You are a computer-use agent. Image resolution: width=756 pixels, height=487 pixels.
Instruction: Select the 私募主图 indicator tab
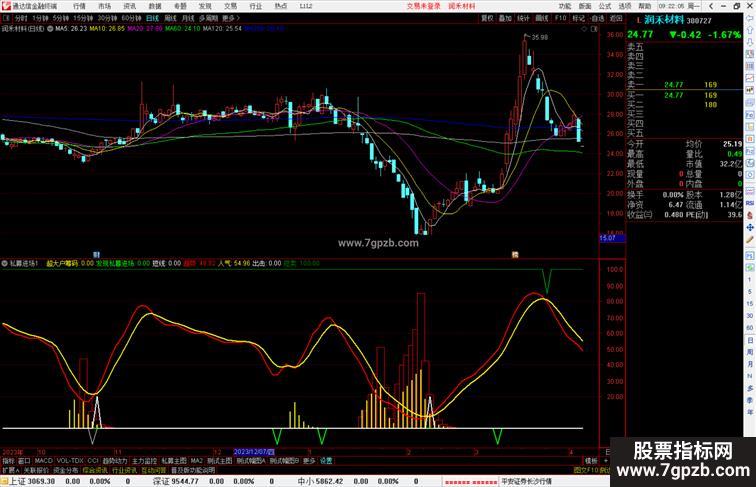174,461
